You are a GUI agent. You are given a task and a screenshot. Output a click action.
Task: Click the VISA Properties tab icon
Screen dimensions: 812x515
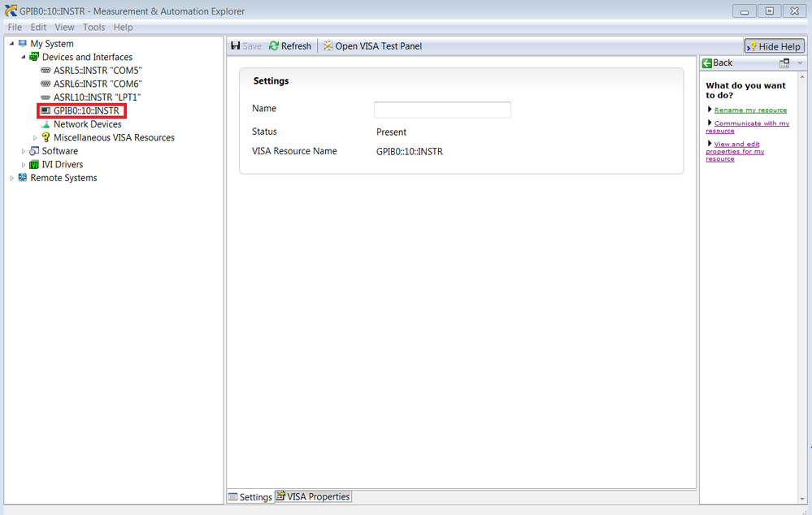tap(280, 496)
